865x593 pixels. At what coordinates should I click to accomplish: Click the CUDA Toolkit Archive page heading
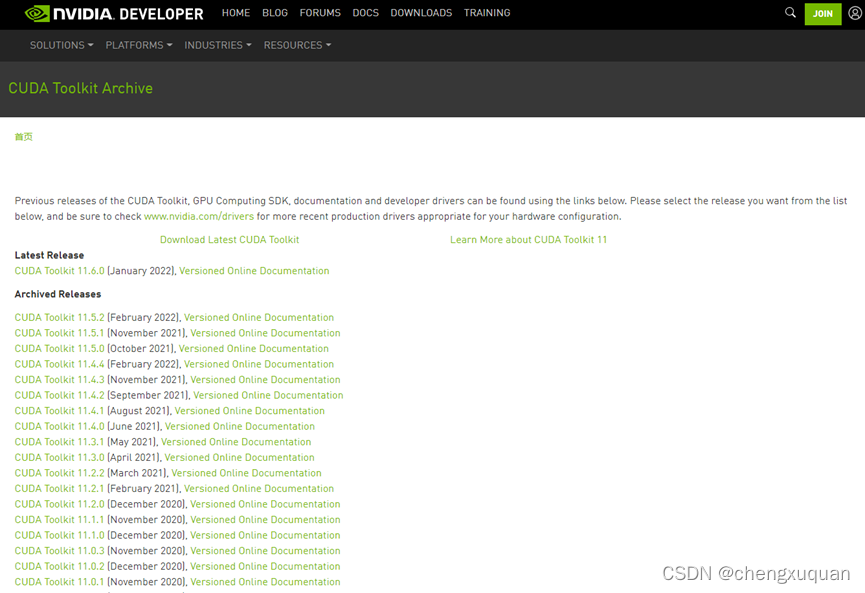tap(81, 88)
